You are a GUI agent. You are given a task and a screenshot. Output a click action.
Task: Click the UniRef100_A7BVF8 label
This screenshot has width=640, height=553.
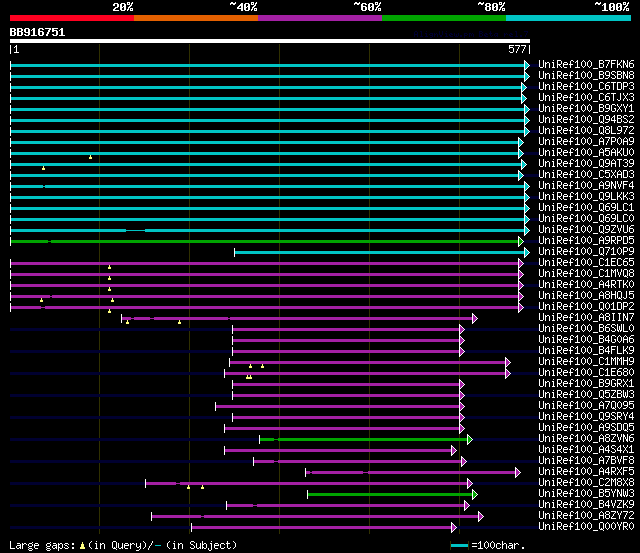[586, 461]
